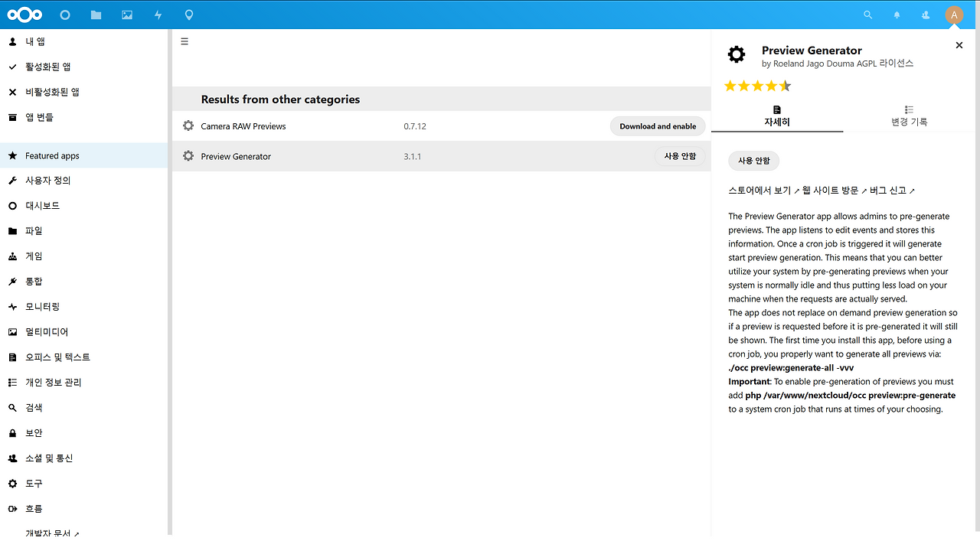Select the Preview Generator app name in list

point(236,156)
